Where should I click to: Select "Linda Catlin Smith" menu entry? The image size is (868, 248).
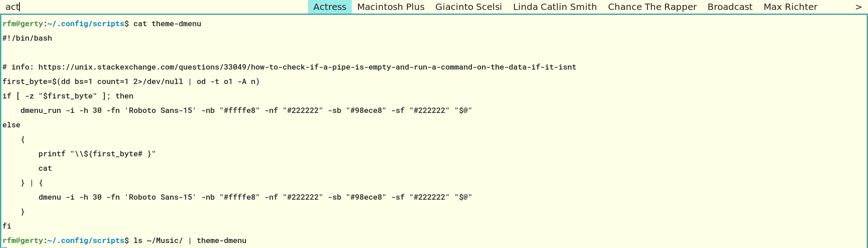555,7
